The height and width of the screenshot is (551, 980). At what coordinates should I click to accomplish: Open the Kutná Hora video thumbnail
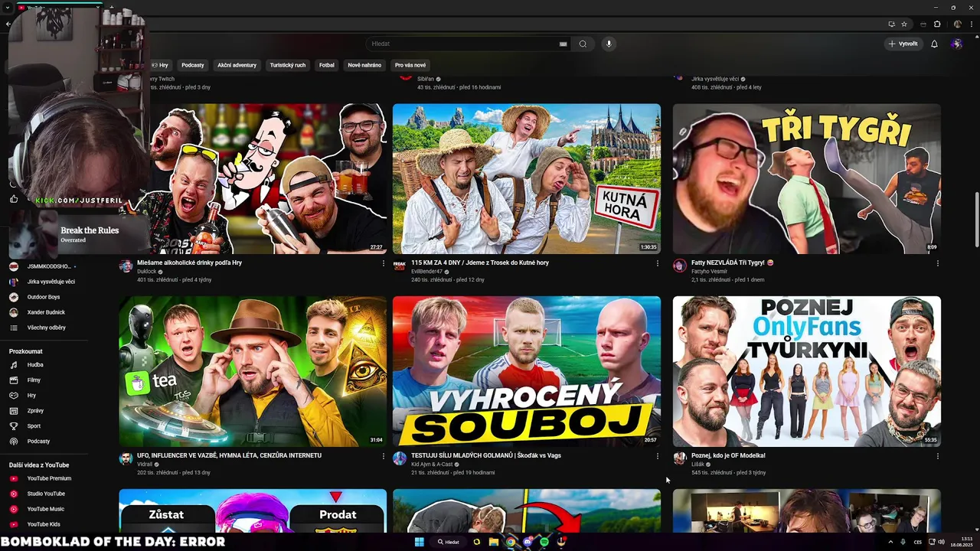pos(527,178)
